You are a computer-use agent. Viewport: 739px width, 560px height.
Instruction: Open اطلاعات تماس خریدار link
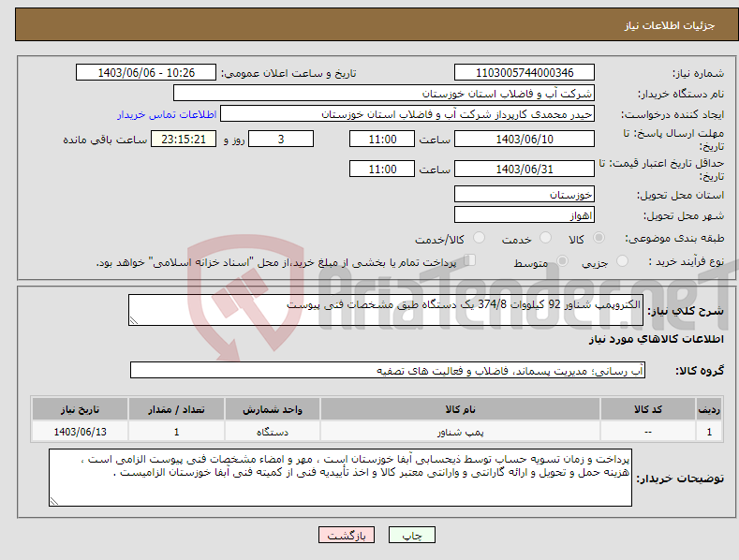point(167,114)
